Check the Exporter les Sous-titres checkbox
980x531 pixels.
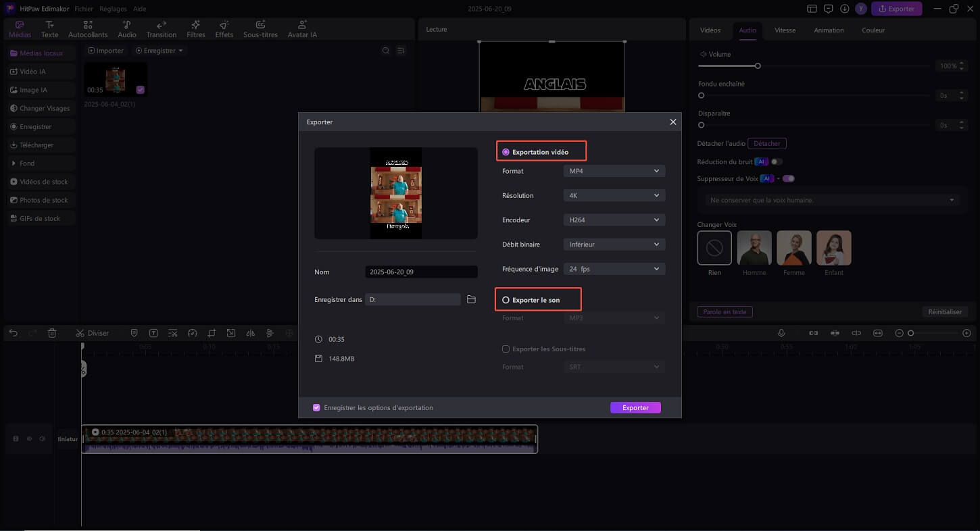506,349
